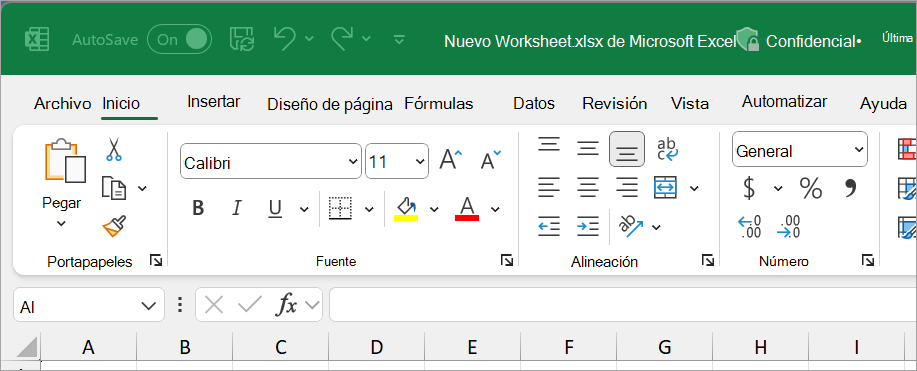Click the file name Nuevo Worksheet.xlsx title

pyautogui.click(x=590, y=42)
